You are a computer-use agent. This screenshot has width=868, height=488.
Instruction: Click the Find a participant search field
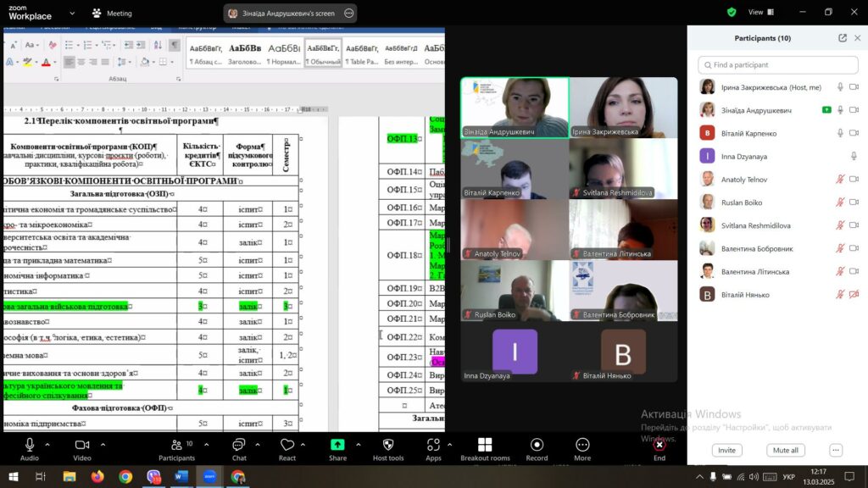(x=778, y=64)
